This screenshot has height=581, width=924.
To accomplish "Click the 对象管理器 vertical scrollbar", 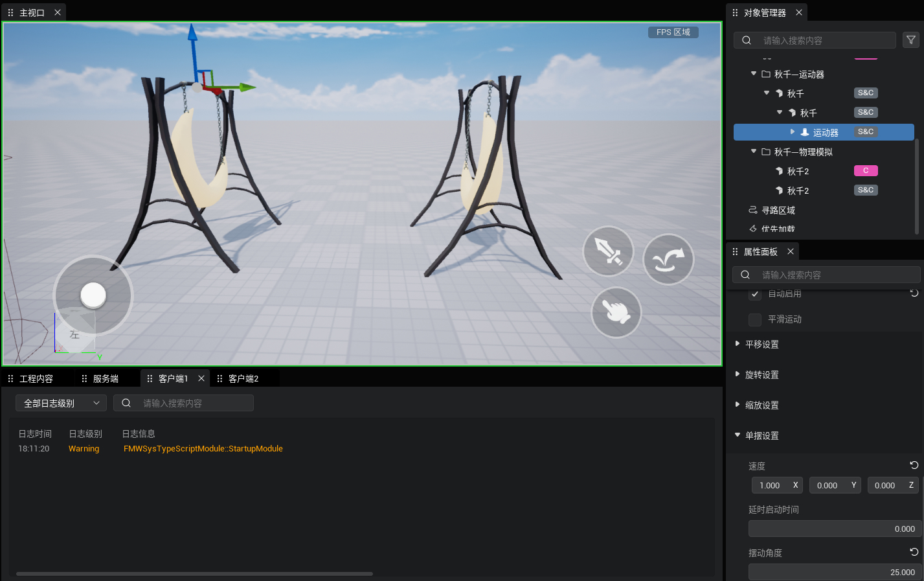I will pos(916,186).
